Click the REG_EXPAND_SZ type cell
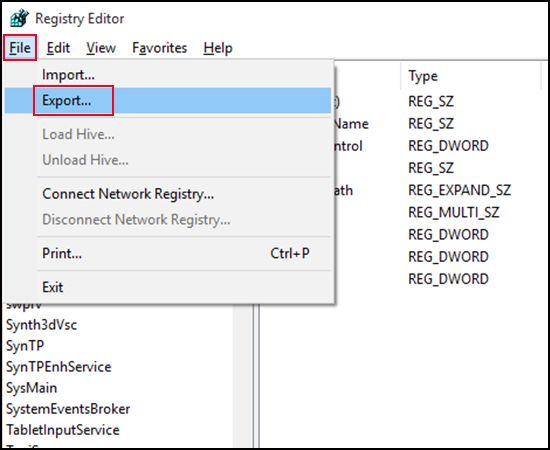This screenshot has width=550, height=450. pos(460,190)
